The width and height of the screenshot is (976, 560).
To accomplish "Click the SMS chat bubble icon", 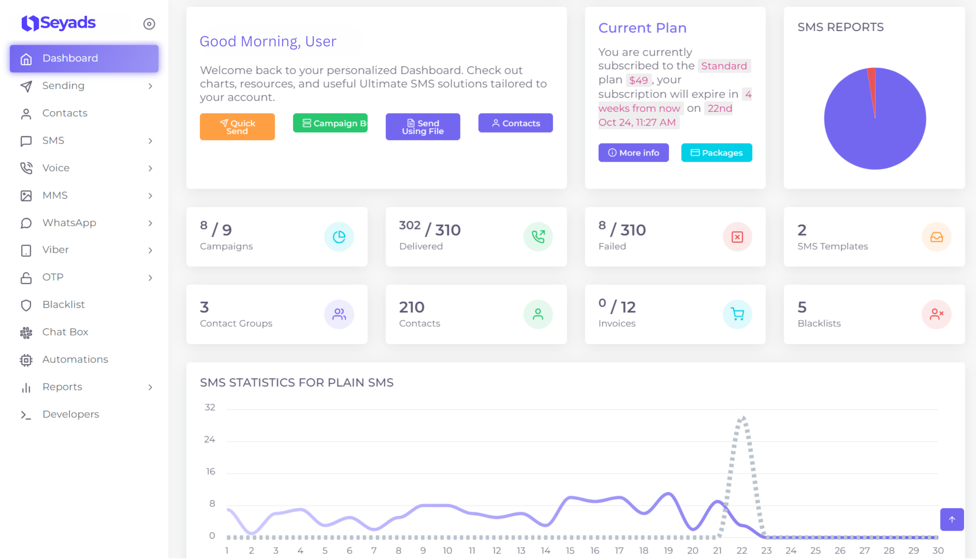I will coord(26,141).
